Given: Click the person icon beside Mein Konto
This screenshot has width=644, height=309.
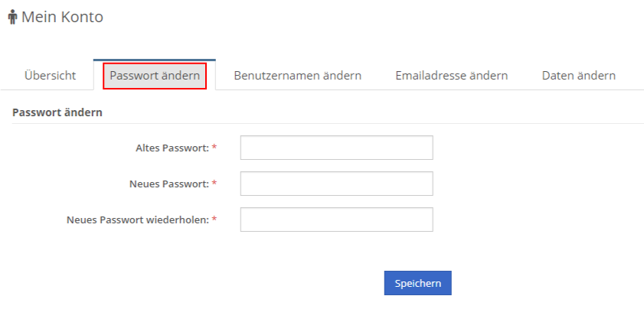Looking at the screenshot, I should (13, 18).
